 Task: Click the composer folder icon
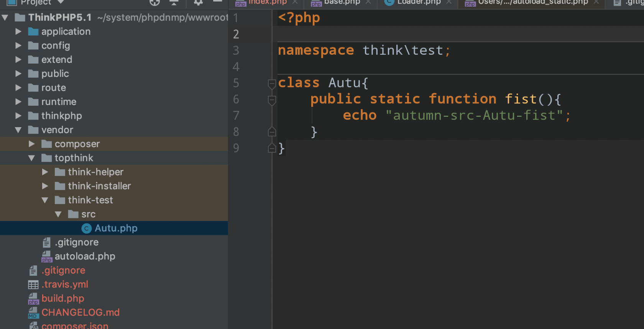[x=46, y=144]
